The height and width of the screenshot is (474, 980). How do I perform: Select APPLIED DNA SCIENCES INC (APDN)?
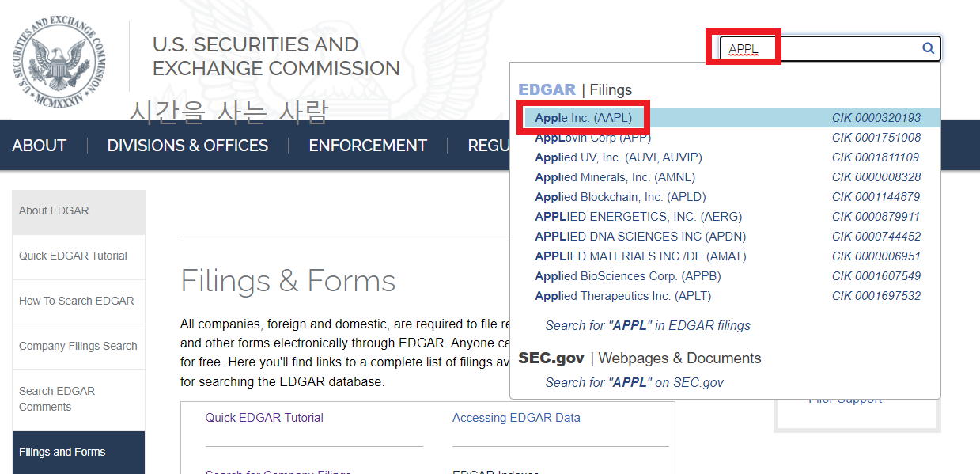(640, 237)
